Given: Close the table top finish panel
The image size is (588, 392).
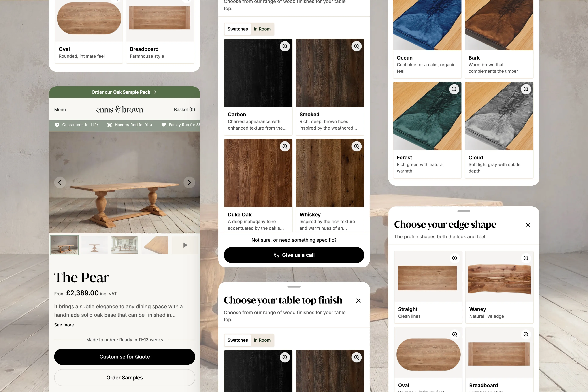Looking at the screenshot, I should click(358, 301).
